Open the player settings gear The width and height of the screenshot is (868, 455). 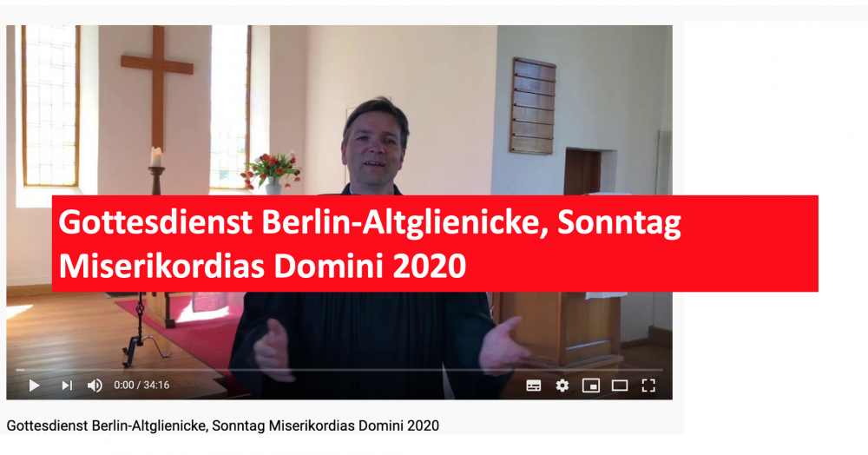tap(562, 386)
